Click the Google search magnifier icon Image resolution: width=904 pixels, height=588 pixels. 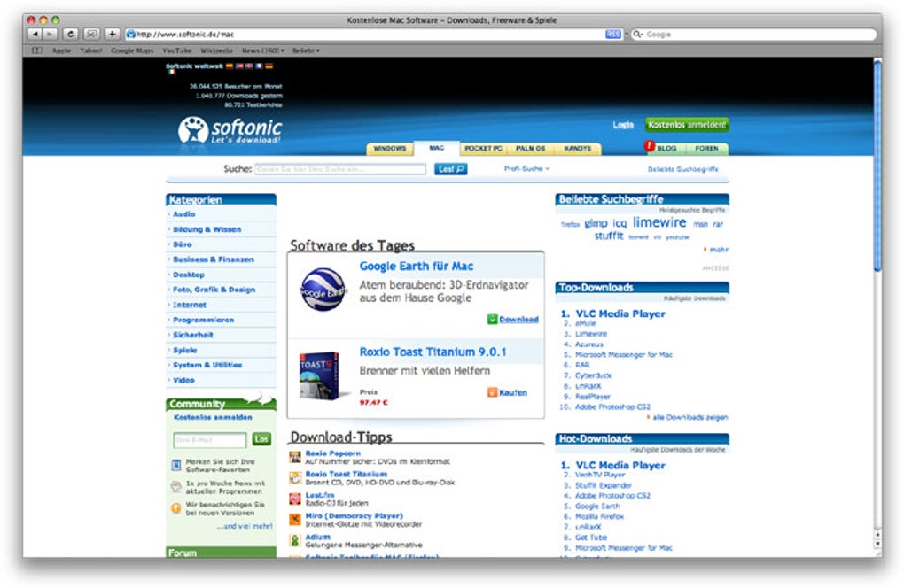coord(637,35)
